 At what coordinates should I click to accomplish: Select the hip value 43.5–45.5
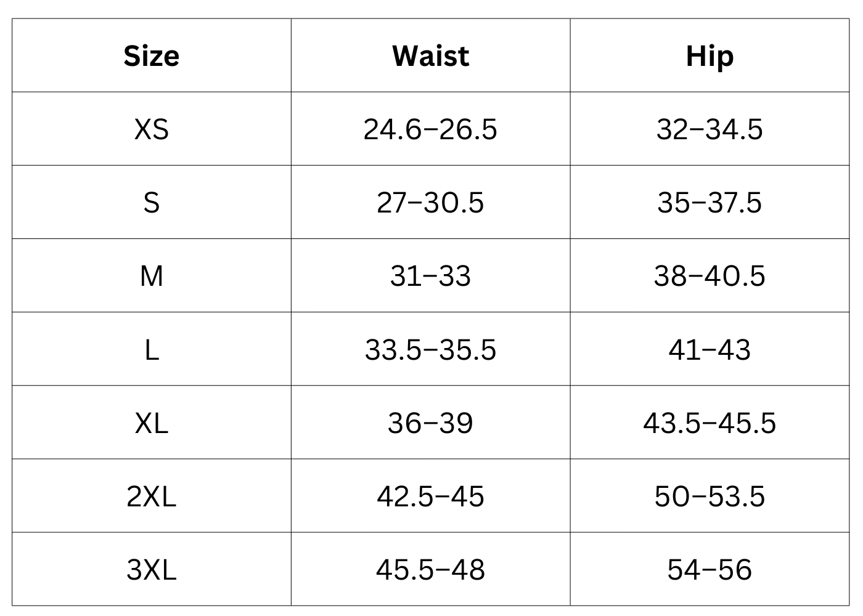(710, 423)
